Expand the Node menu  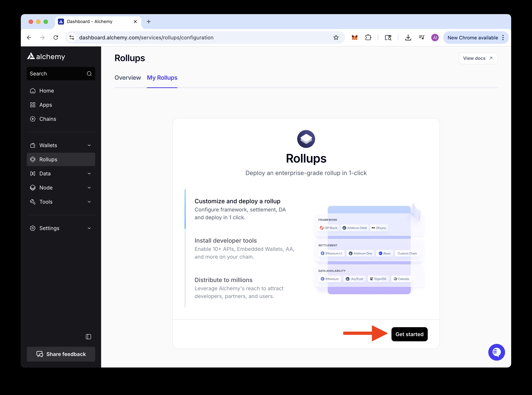61,188
